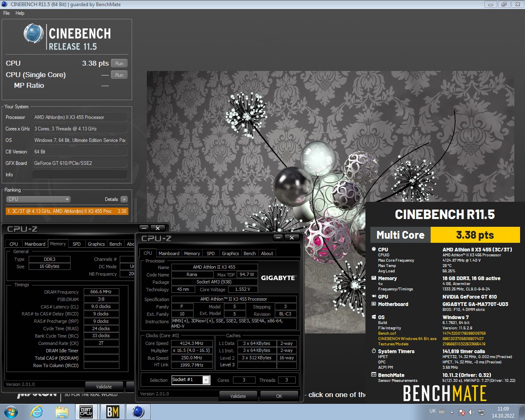Image resolution: width=525 pixels, height=420 pixels.
Task: Open File menu in Cinebench
Action: (x=7, y=13)
